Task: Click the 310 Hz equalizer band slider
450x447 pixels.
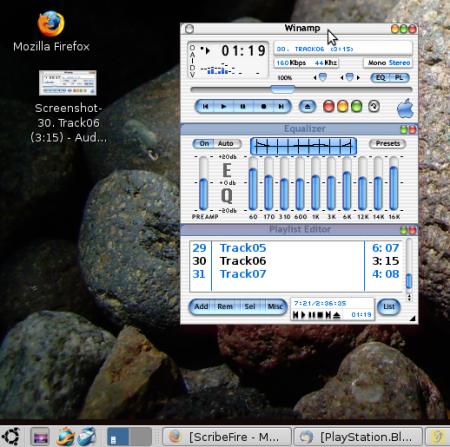Action: point(284,183)
